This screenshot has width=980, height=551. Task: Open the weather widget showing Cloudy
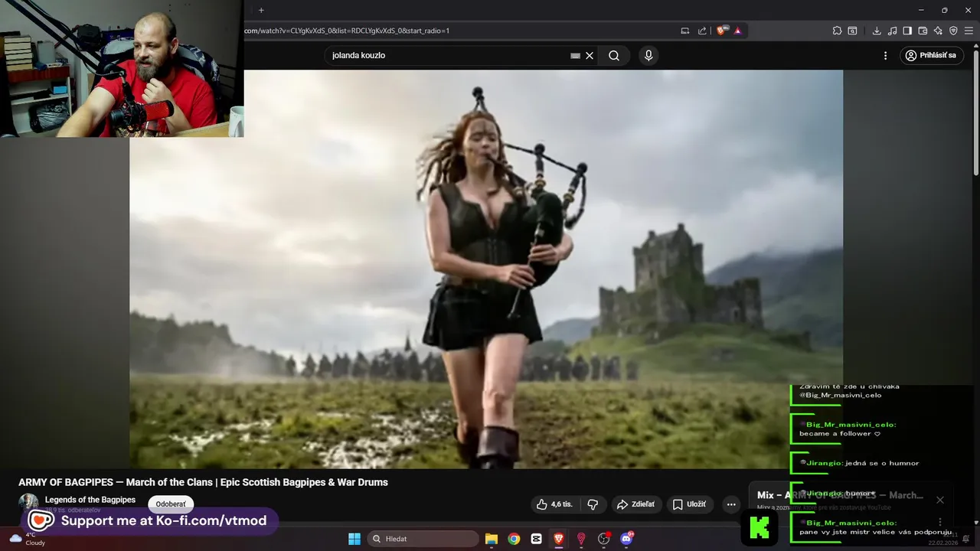point(27,539)
